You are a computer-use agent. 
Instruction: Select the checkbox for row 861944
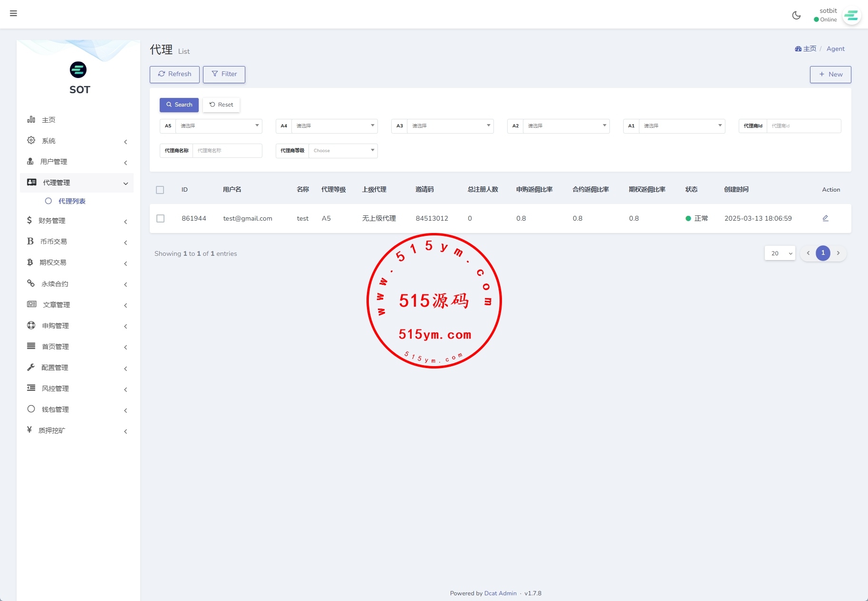pyautogui.click(x=161, y=218)
